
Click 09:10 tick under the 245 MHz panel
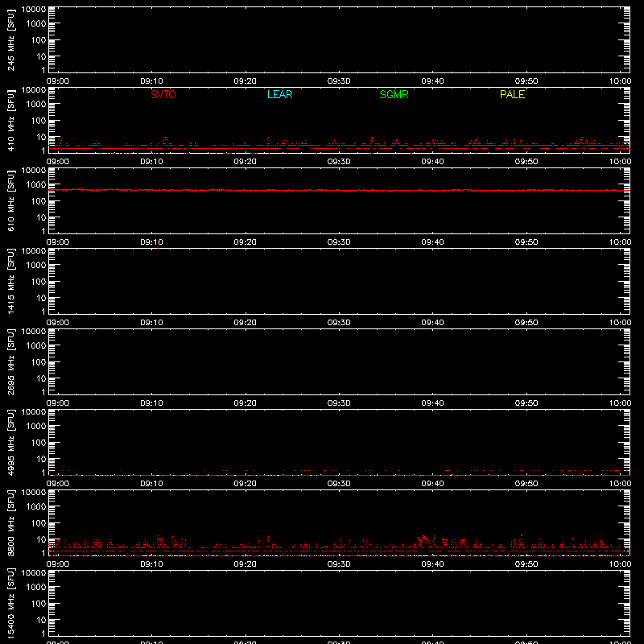151,81
